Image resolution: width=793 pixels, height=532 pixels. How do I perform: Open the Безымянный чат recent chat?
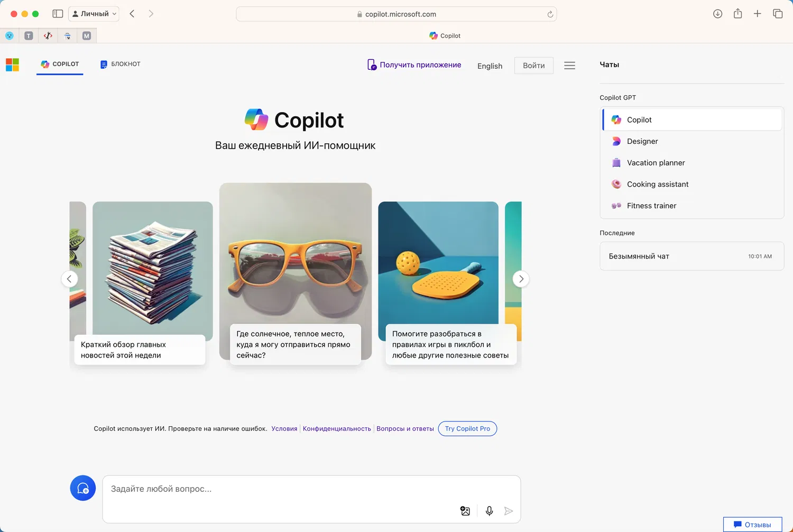pyautogui.click(x=692, y=256)
